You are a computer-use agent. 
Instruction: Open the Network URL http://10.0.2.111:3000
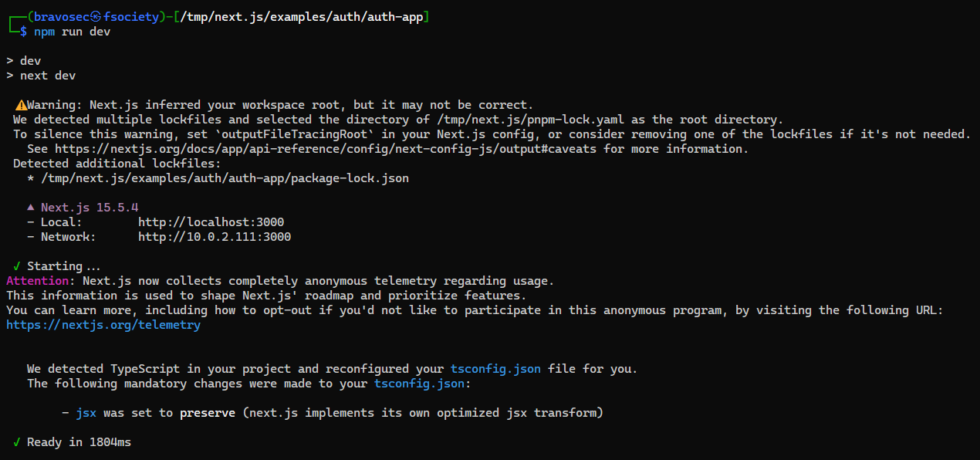point(215,237)
